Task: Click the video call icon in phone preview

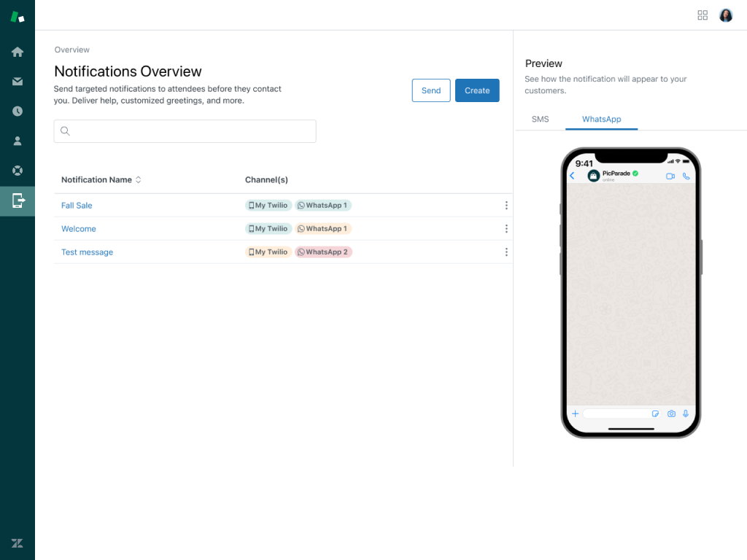Action: point(670,176)
